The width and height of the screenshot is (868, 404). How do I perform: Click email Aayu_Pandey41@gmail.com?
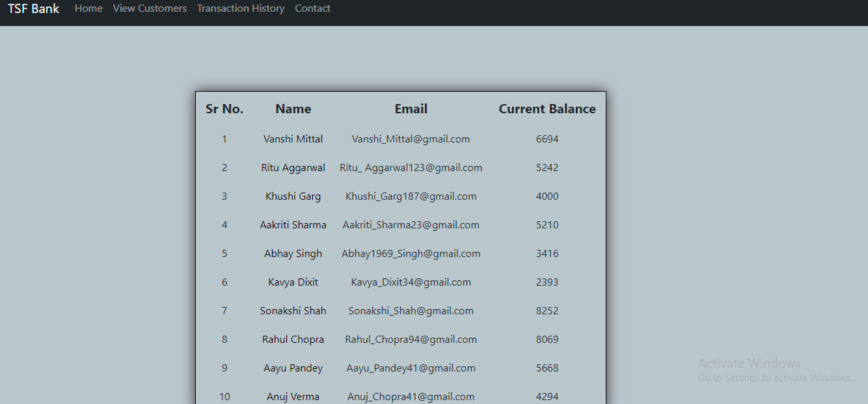click(411, 368)
